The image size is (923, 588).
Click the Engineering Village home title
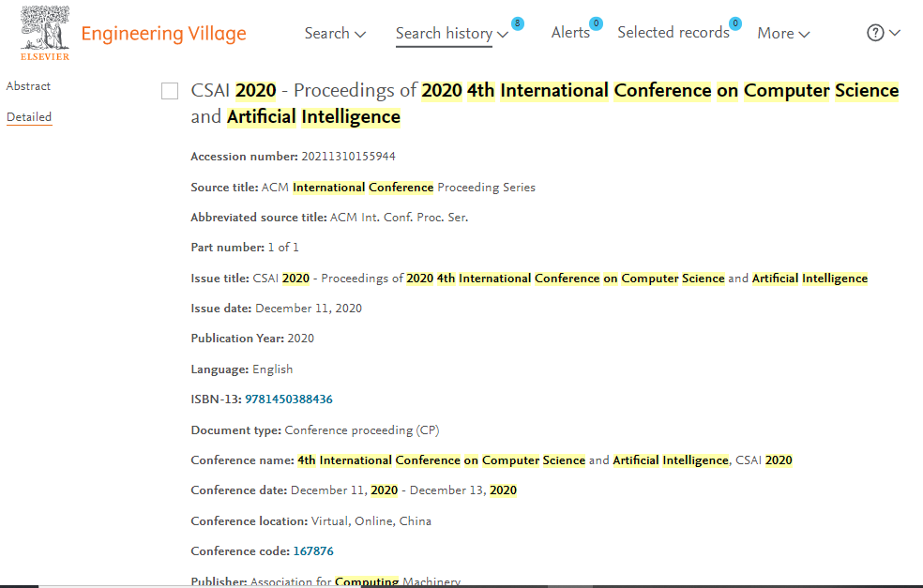[163, 34]
